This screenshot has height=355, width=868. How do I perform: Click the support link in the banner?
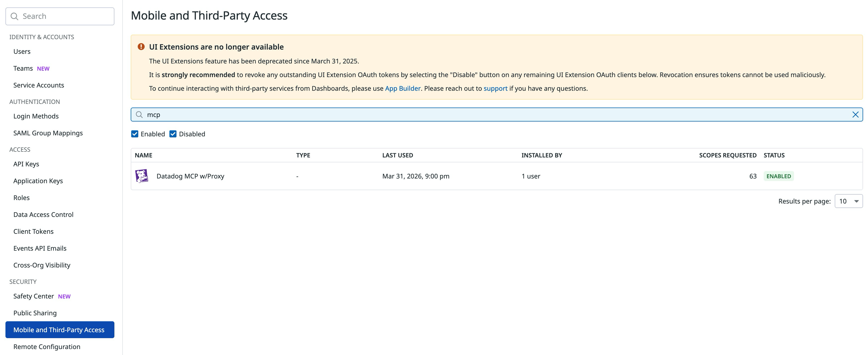click(x=495, y=89)
